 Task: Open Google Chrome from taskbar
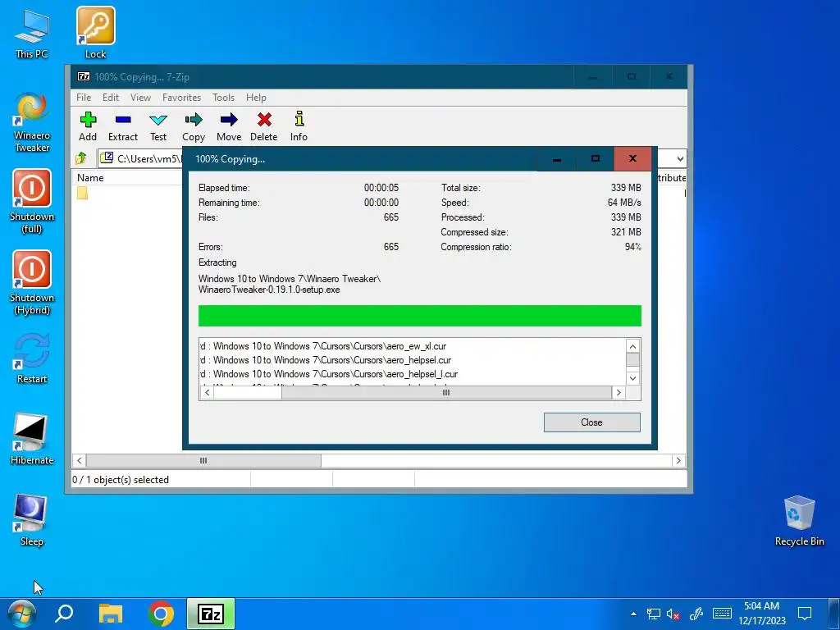(x=161, y=614)
